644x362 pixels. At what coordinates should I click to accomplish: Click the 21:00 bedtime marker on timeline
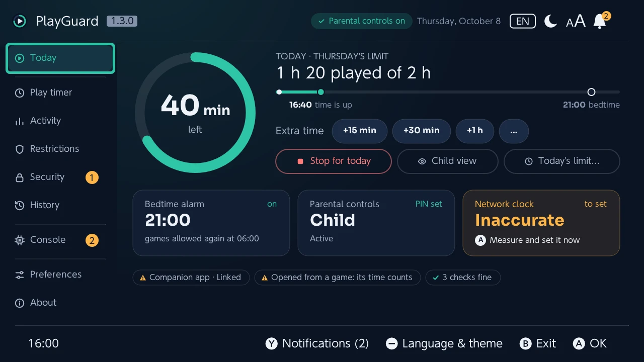592,92
